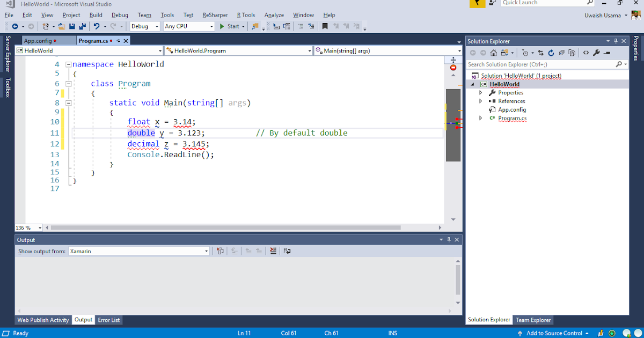Open the ReSharper menu
Viewport: 644px width, 338px height.
pos(215,15)
